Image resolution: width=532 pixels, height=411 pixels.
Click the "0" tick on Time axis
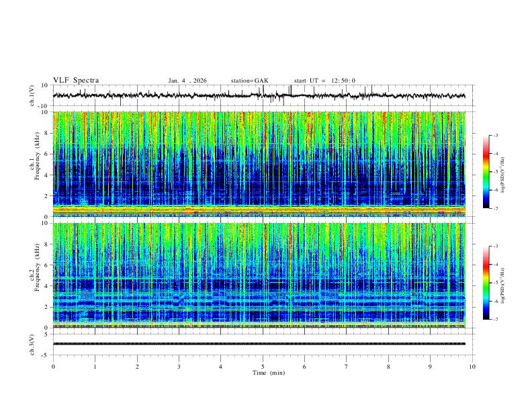pyautogui.click(x=53, y=367)
